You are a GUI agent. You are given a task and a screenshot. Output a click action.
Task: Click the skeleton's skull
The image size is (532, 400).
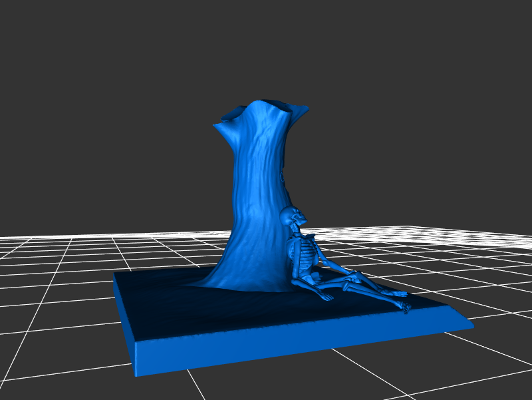293,216
